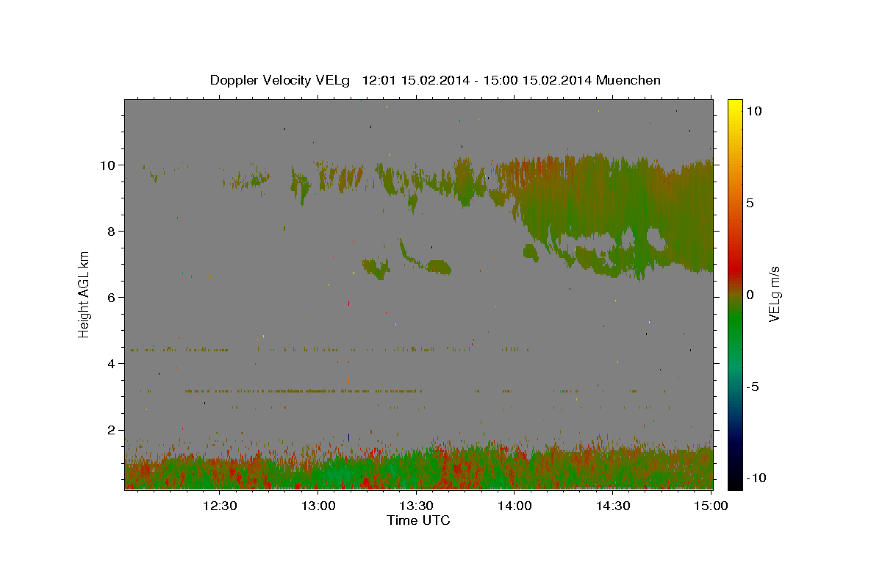Click the yellow top of the colorbar
The image size is (882, 588).
point(735,107)
